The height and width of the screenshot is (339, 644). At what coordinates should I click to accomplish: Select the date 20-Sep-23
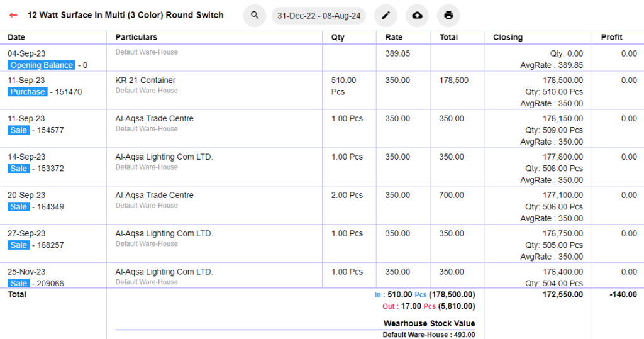point(26,195)
